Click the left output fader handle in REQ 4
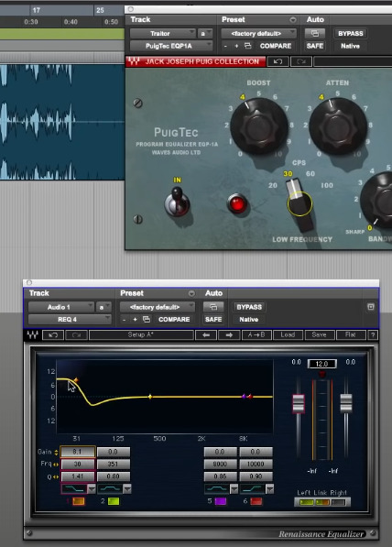The height and width of the screenshot is (547, 392). [299, 403]
